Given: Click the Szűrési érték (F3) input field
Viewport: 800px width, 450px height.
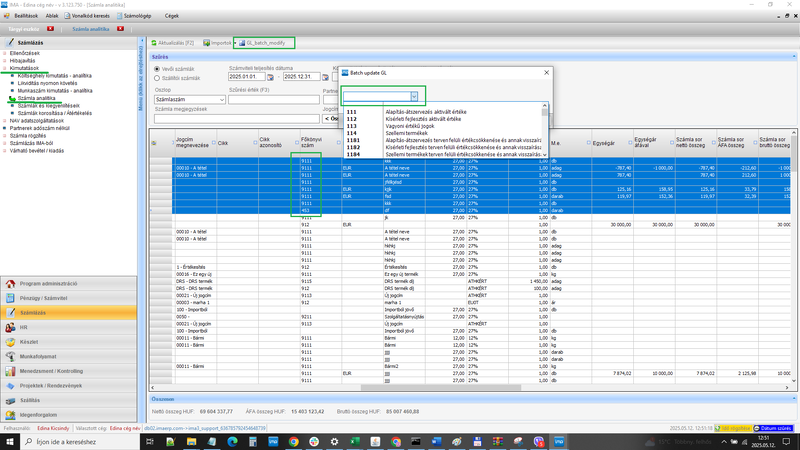Looking at the screenshot, I should (x=274, y=99).
